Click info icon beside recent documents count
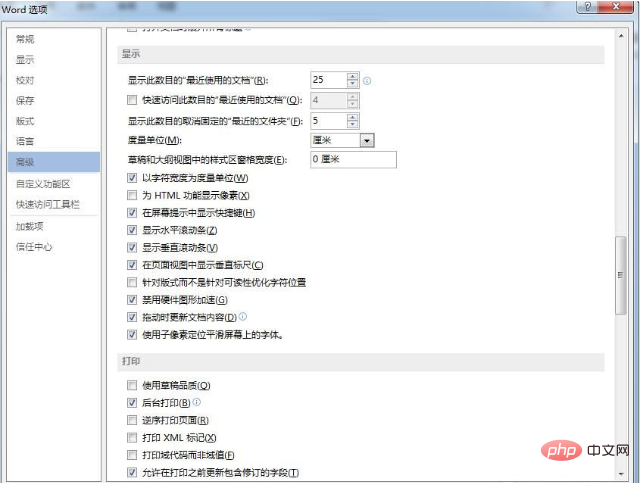The height and width of the screenshot is (483, 640). click(x=368, y=80)
